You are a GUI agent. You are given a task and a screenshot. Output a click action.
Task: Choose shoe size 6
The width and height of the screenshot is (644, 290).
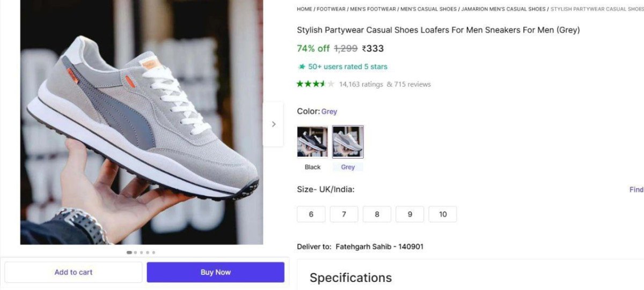311,214
